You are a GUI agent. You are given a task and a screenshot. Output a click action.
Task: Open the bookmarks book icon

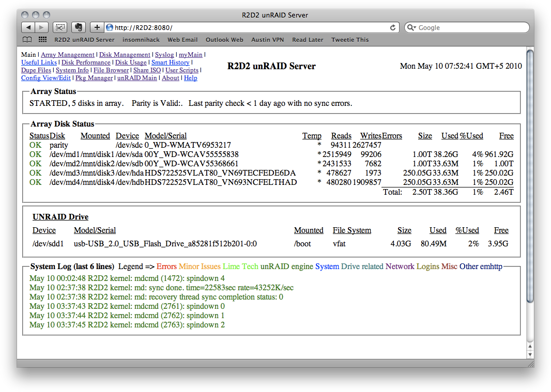(x=27, y=40)
